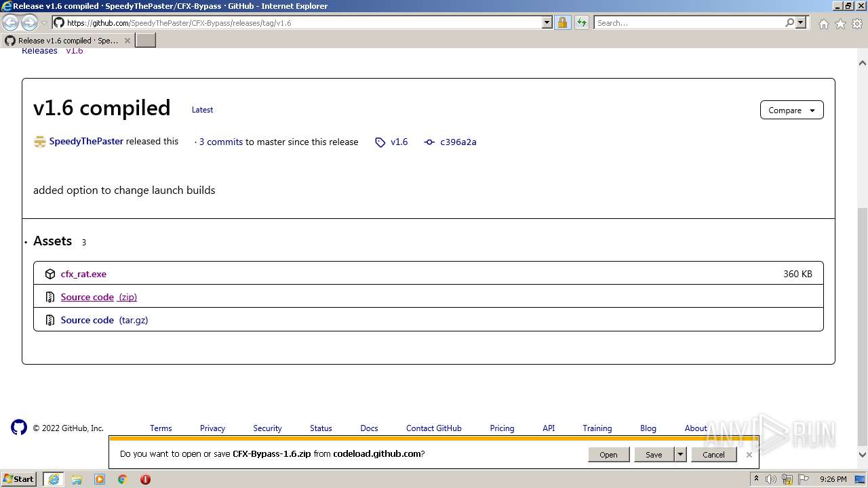868x488 pixels.
Task: Click the Latest release badge
Action: [202, 110]
